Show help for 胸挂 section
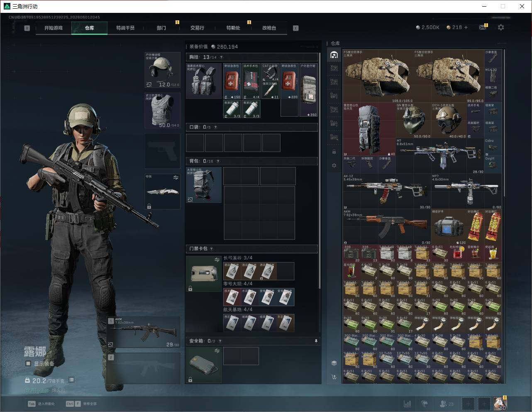Viewport: 532px width, 412px height. (x=221, y=57)
